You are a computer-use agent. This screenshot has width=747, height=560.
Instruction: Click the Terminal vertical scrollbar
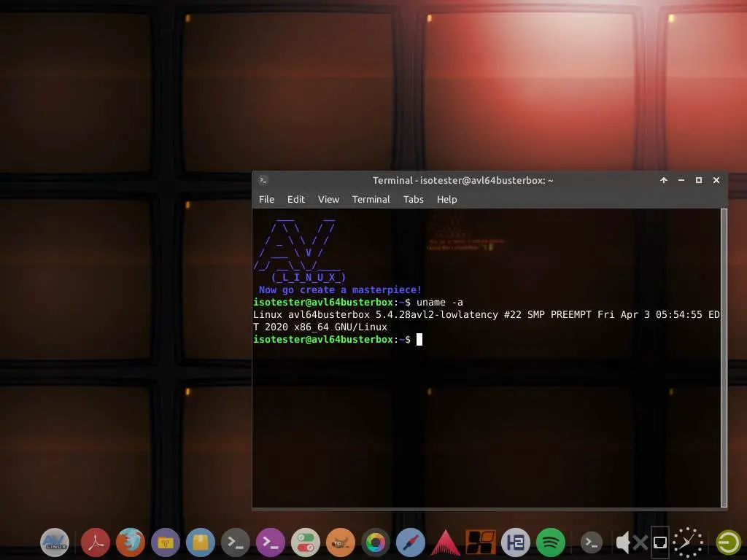[x=724, y=357]
